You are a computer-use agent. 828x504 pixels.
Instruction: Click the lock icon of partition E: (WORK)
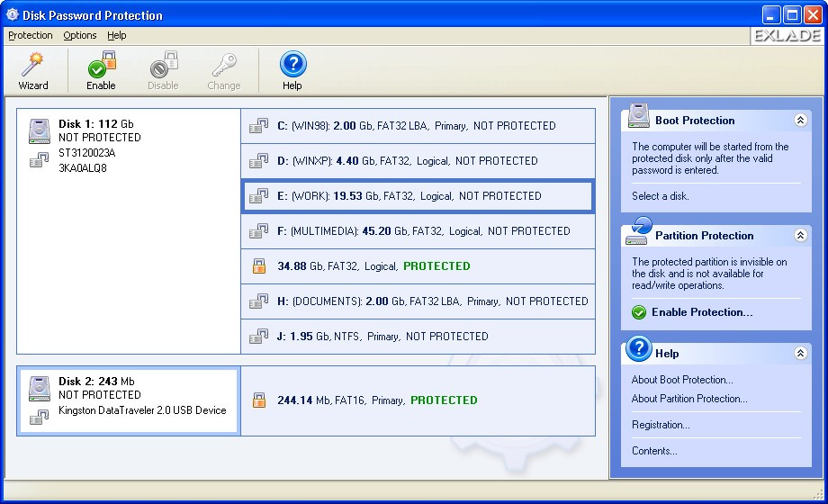point(258,196)
